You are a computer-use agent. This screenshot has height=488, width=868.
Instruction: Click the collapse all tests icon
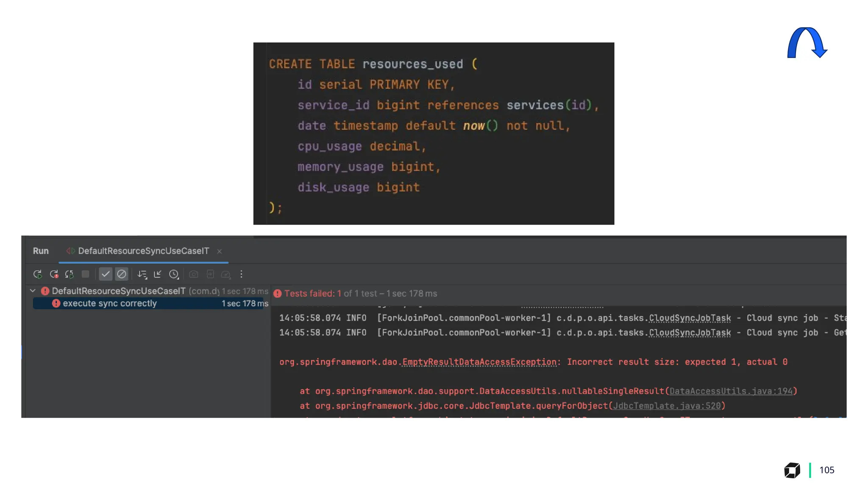(158, 274)
